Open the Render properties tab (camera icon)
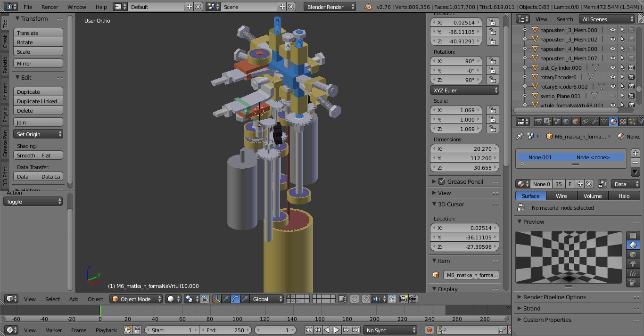 pos(537,122)
